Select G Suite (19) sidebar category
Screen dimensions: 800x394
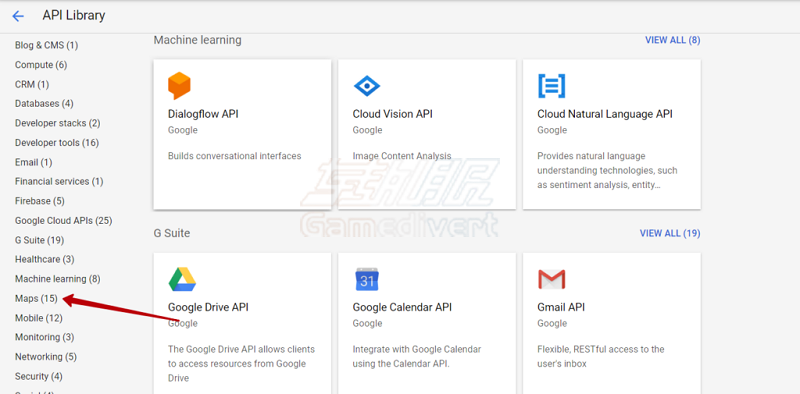coord(39,240)
